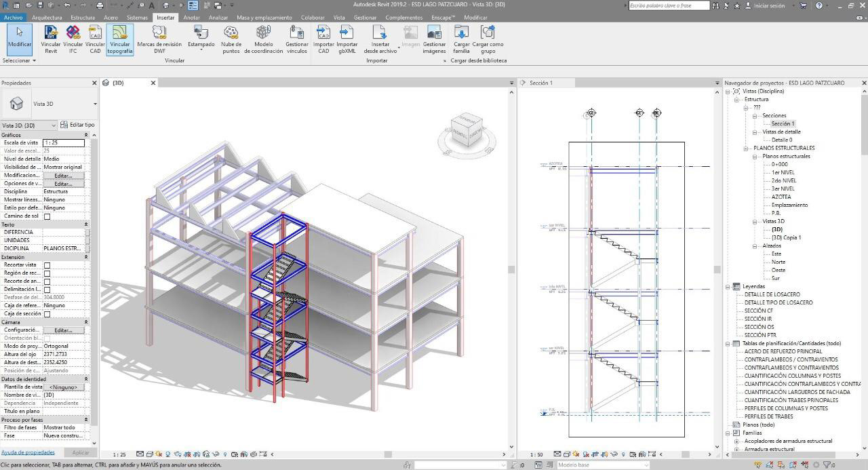Click the search keyword input field

click(669, 5)
